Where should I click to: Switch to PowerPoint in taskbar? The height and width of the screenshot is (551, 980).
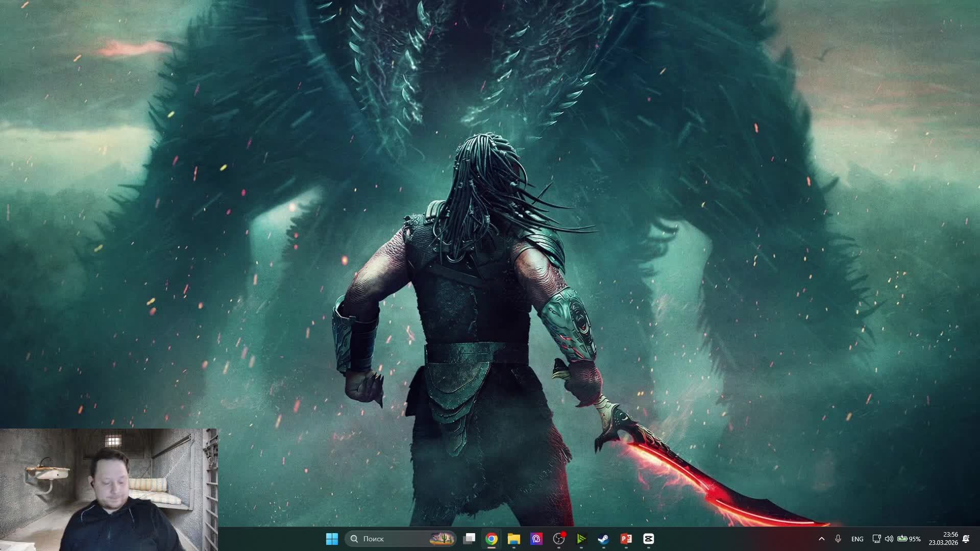pyautogui.click(x=626, y=539)
